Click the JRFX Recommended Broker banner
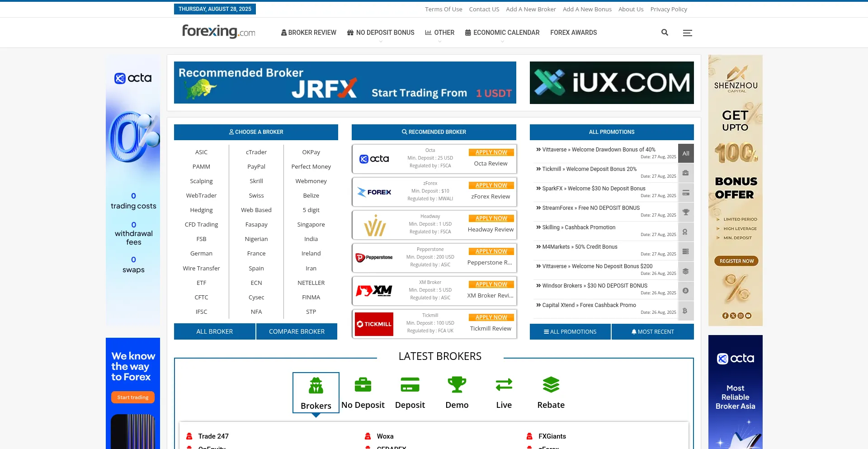 click(x=345, y=83)
